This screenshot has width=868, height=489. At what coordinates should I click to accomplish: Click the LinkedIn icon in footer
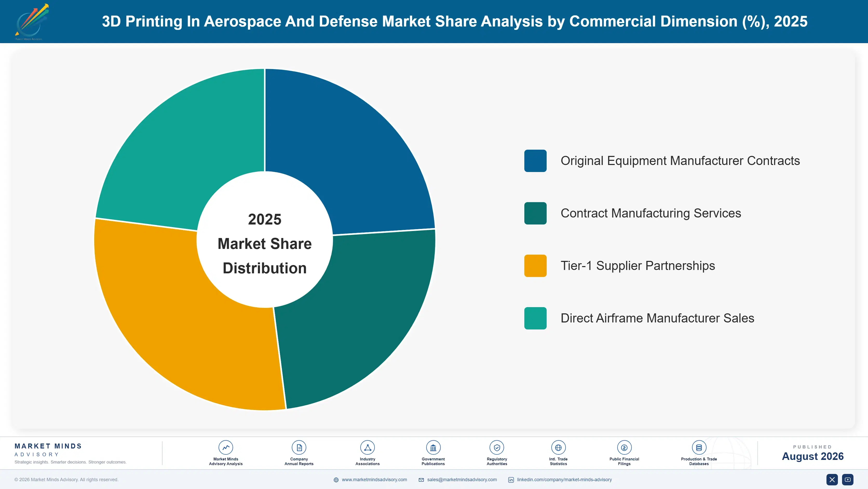[511, 480]
